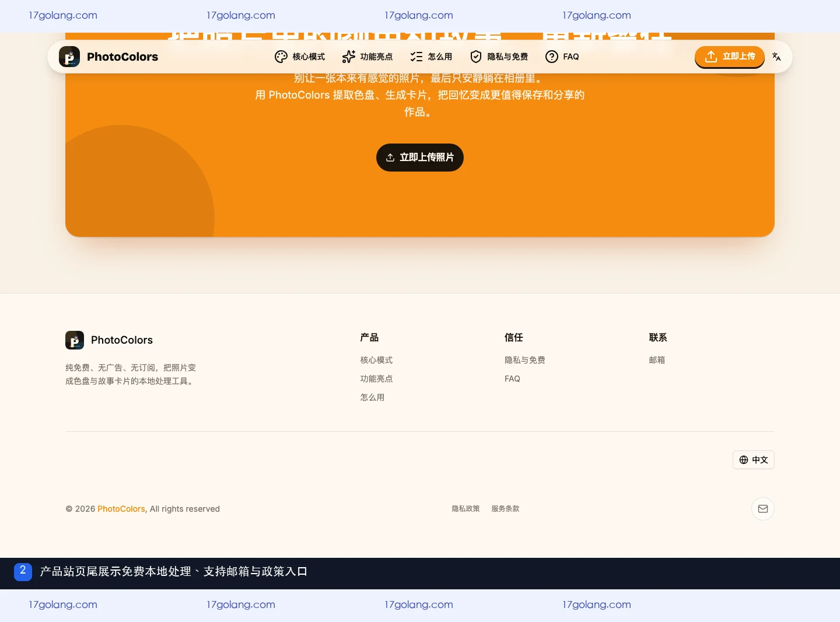Image resolution: width=840 pixels, height=622 pixels.
Task: Open the 隐私政策 link
Action: (466, 509)
